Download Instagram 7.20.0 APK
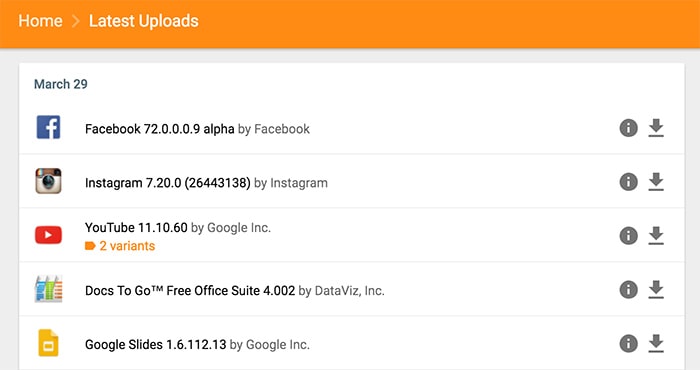This screenshot has height=370, width=700. [x=656, y=182]
